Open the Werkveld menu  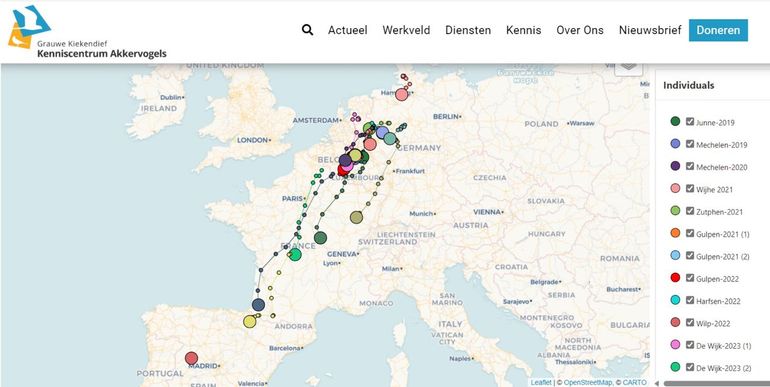point(406,30)
